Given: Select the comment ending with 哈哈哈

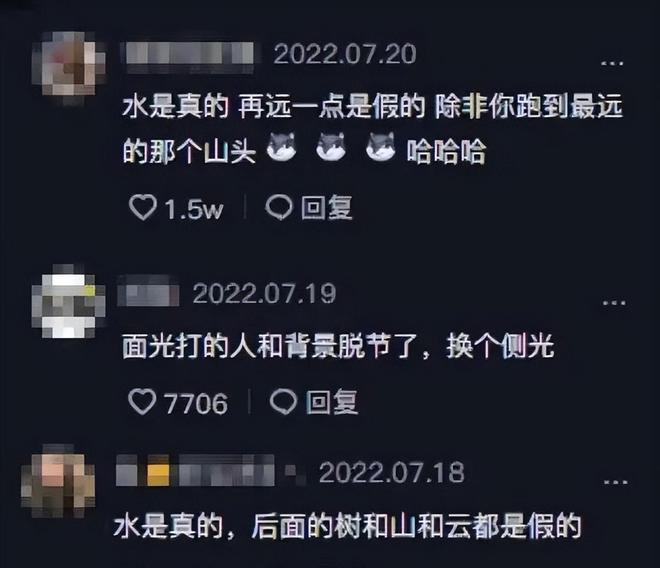Looking at the screenshot, I should pyautogui.click(x=373, y=129).
